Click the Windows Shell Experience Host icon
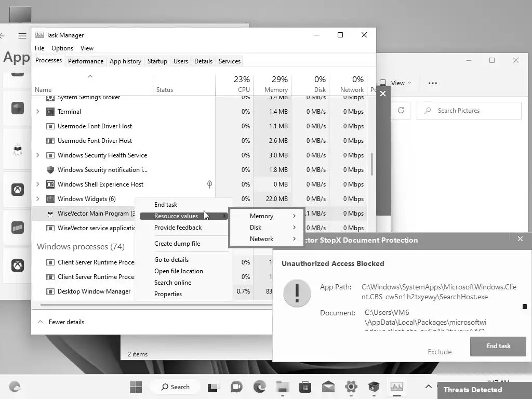The image size is (532, 399). click(50, 184)
